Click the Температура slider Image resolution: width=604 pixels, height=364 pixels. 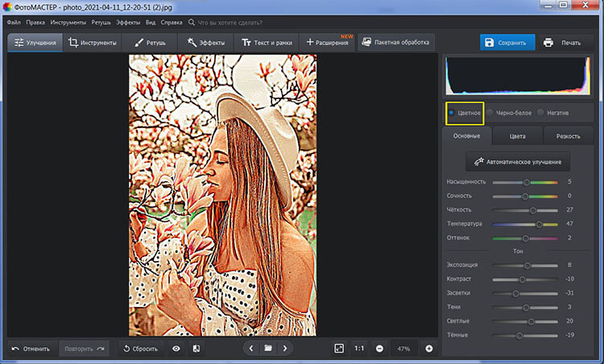coord(525,224)
